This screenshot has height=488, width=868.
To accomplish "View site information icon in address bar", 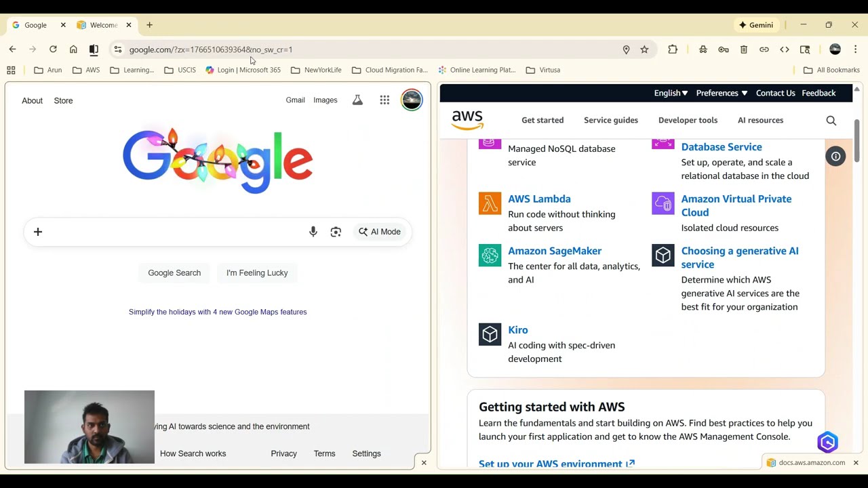I will [x=117, y=49].
